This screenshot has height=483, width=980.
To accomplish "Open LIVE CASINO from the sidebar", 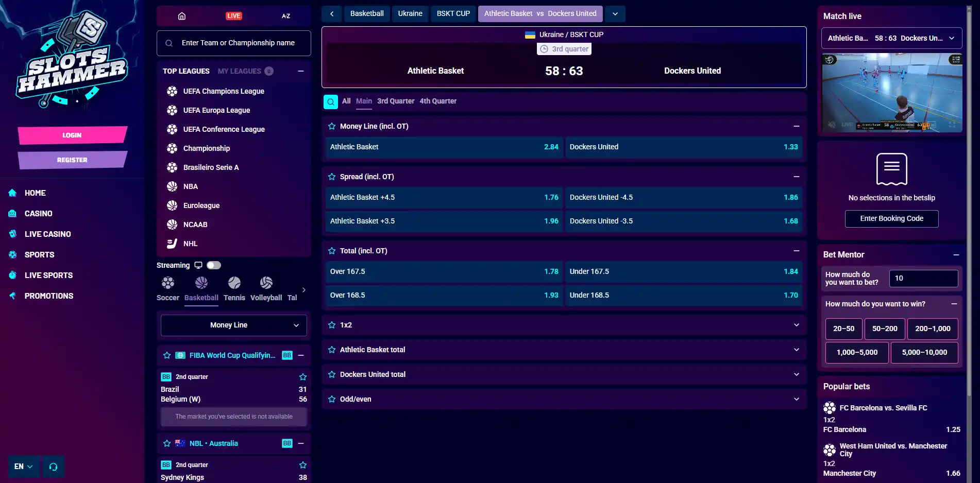I will tap(48, 234).
